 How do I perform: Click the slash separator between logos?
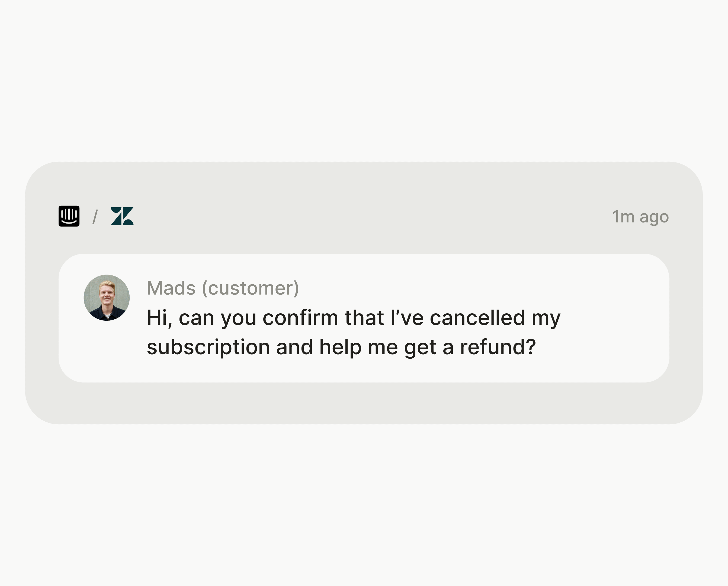coord(95,216)
